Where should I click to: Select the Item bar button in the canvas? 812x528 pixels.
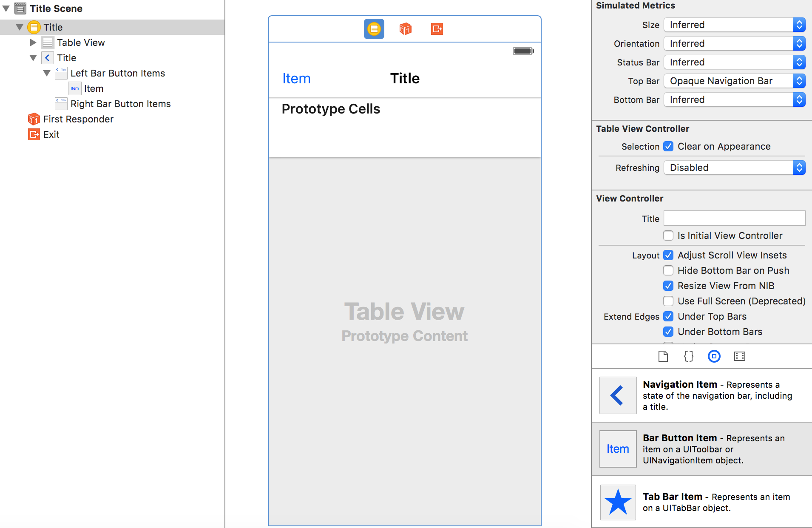[296, 78]
